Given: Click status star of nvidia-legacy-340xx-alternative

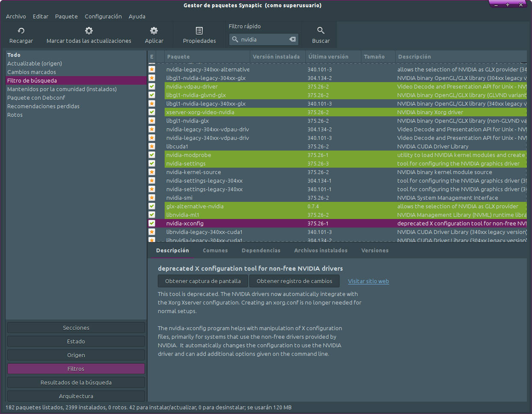Looking at the screenshot, I should click(x=152, y=69).
